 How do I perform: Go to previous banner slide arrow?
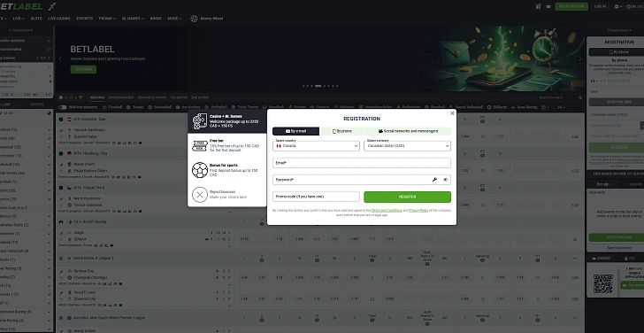(60, 58)
